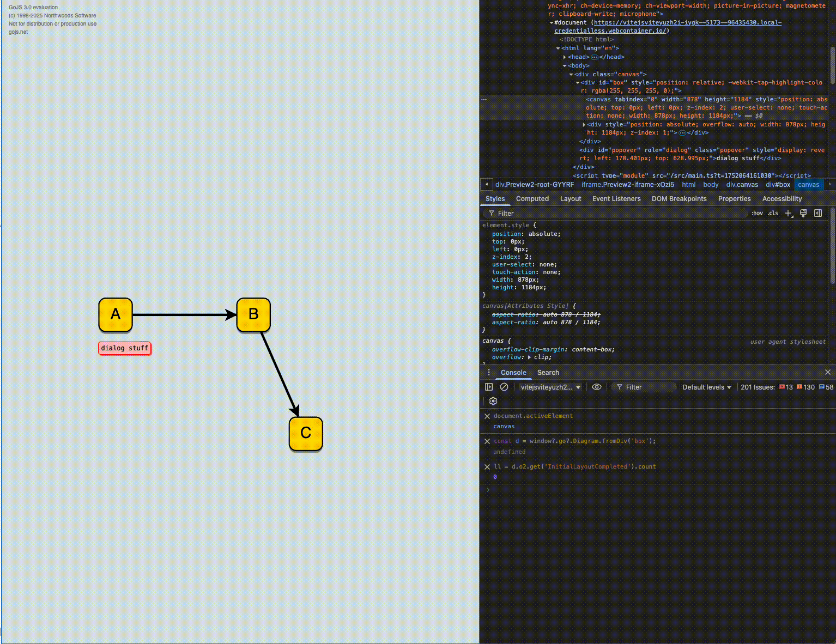Focus the console prompt input
Image resolution: width=836 pixels, height=644 pixels.
[661, 490]
